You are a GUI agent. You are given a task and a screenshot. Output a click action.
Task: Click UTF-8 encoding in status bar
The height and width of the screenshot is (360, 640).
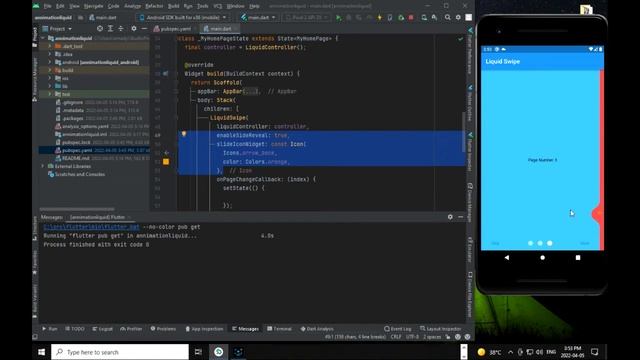(x=412, y=337)
